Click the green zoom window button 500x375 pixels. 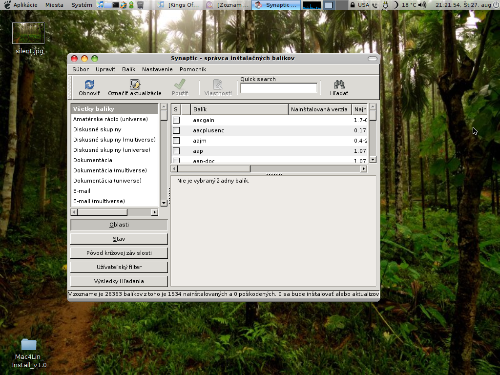click(95, 59)
